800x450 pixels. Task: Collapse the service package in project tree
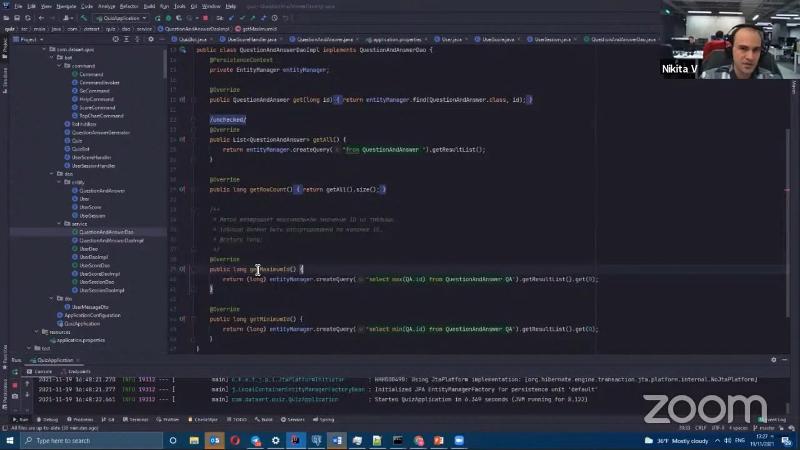point(63,224)
